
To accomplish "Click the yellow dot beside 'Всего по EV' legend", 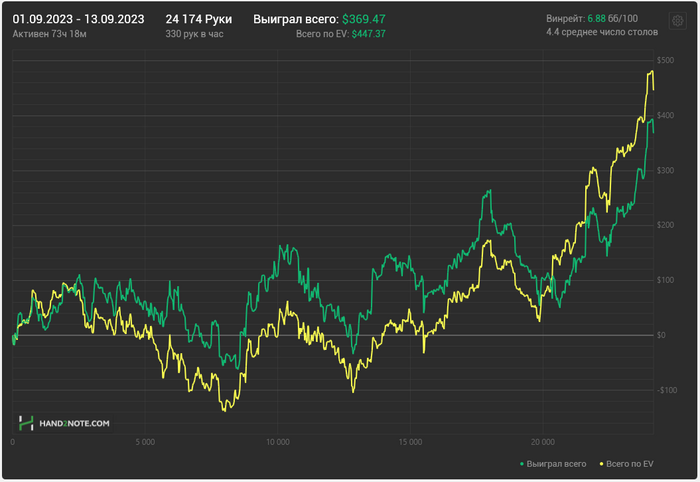I will tap(601, 464).
